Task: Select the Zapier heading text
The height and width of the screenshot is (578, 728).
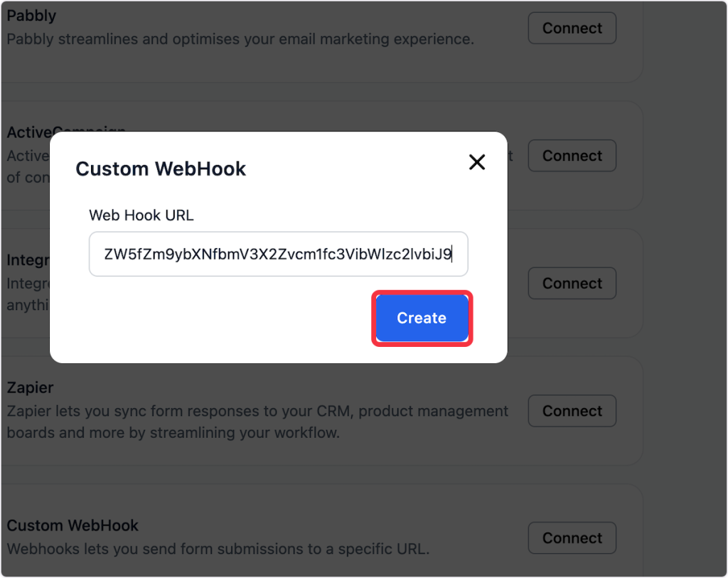Action: pos(30,388)
